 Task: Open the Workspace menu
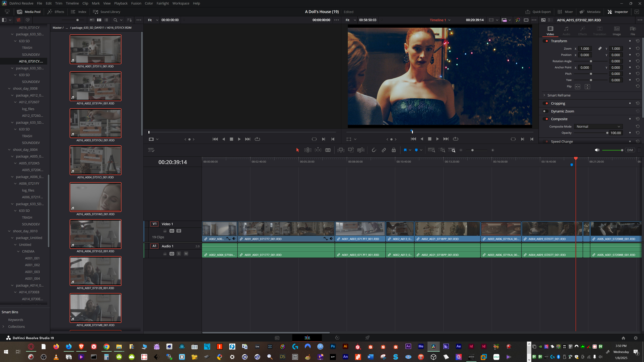(x=181, y=3)
